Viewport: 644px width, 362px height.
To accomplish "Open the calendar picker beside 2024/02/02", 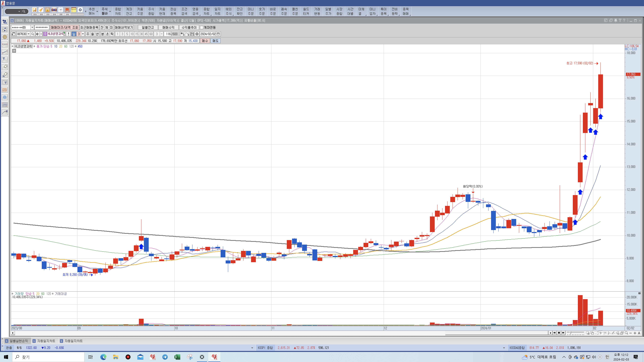I will pos(218,34).
